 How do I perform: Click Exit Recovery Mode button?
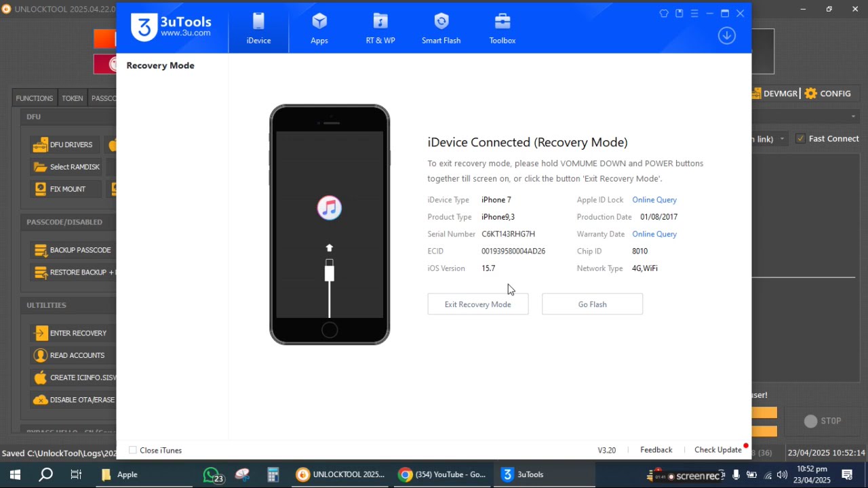pyautogui.click(x=477, y=304)
